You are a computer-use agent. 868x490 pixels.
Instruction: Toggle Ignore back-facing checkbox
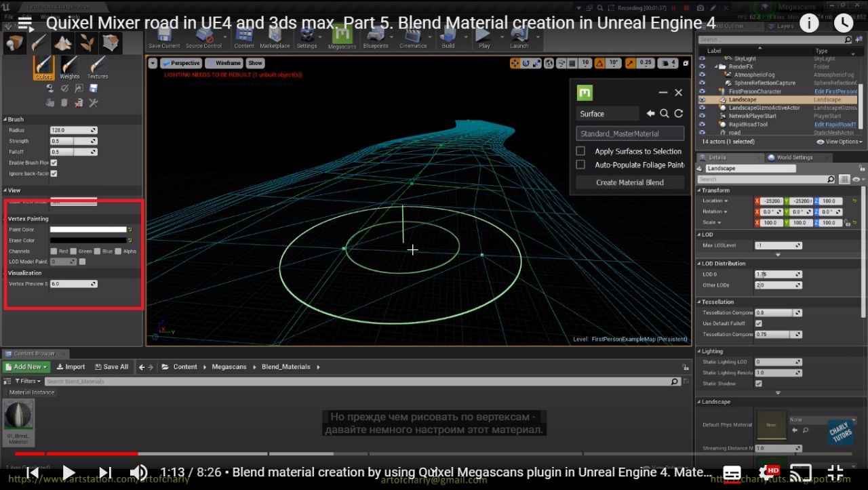coord(54,173)
